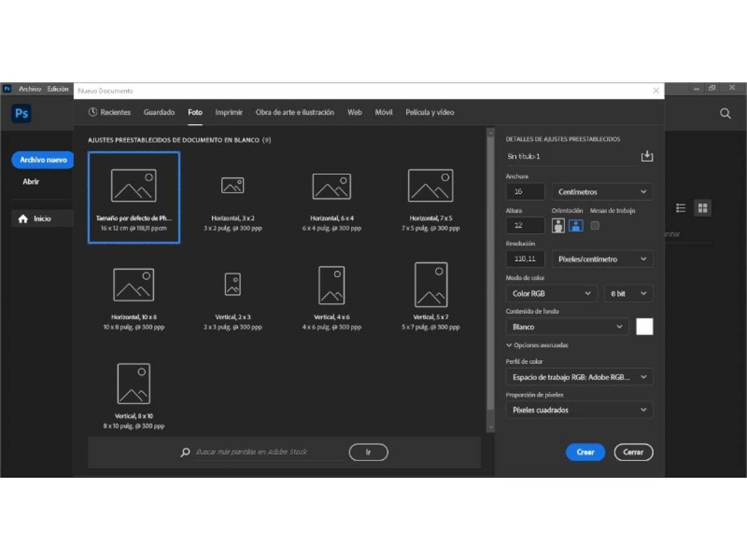Click the Photoshop Ps home logo
The width and height of the screenshot is (747, 560).
click(x=22, y=113)
